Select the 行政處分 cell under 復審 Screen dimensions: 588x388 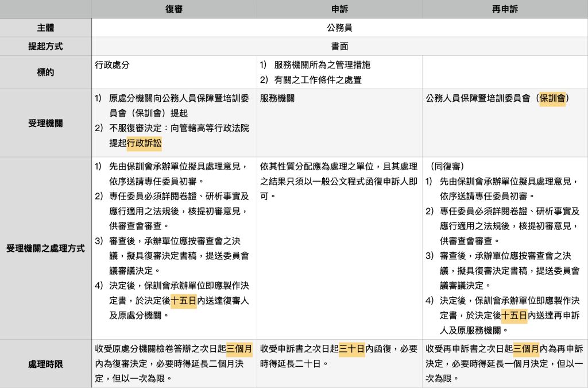(x=113, y=65)
